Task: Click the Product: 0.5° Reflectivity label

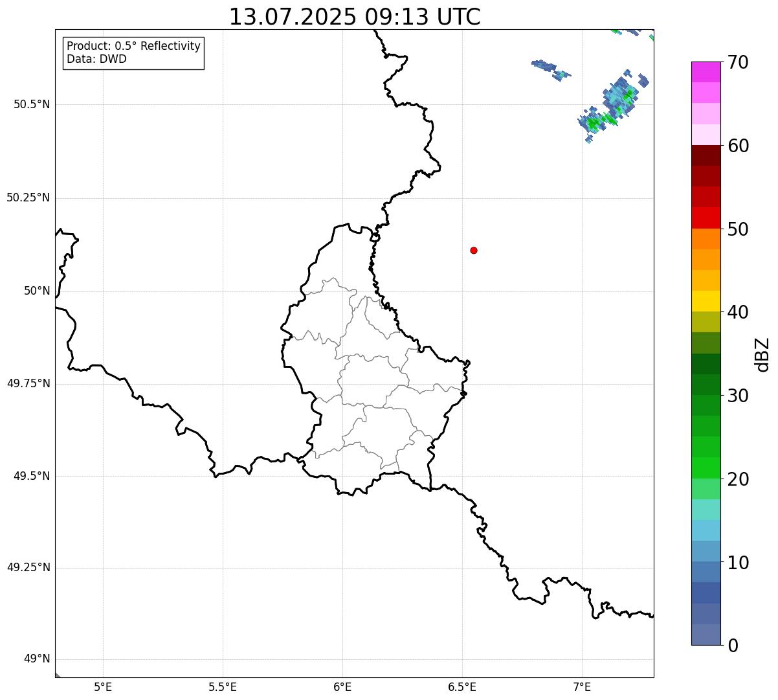Action: (133, 47)
